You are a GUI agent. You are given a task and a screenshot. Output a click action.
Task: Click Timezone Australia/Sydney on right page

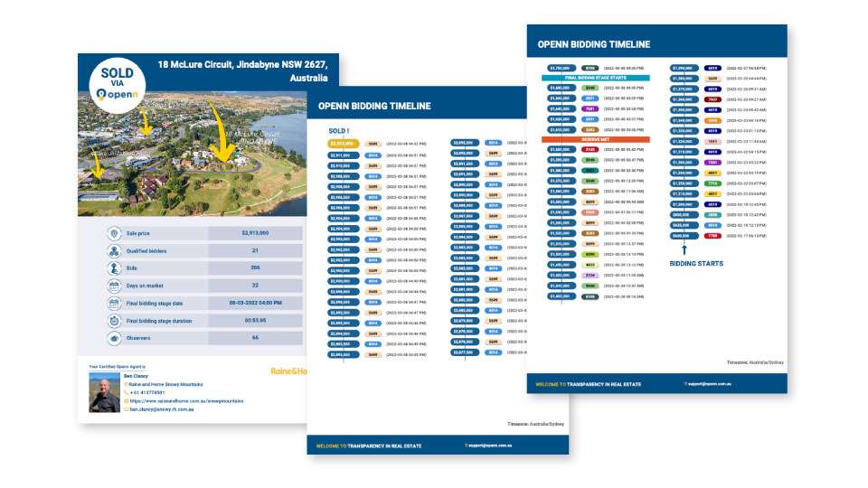(x=755, y=362)
